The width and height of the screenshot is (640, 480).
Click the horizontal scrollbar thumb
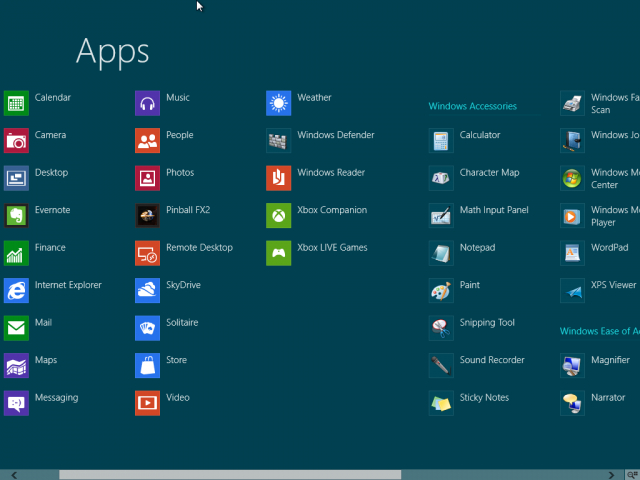click(x=230, y=475)
